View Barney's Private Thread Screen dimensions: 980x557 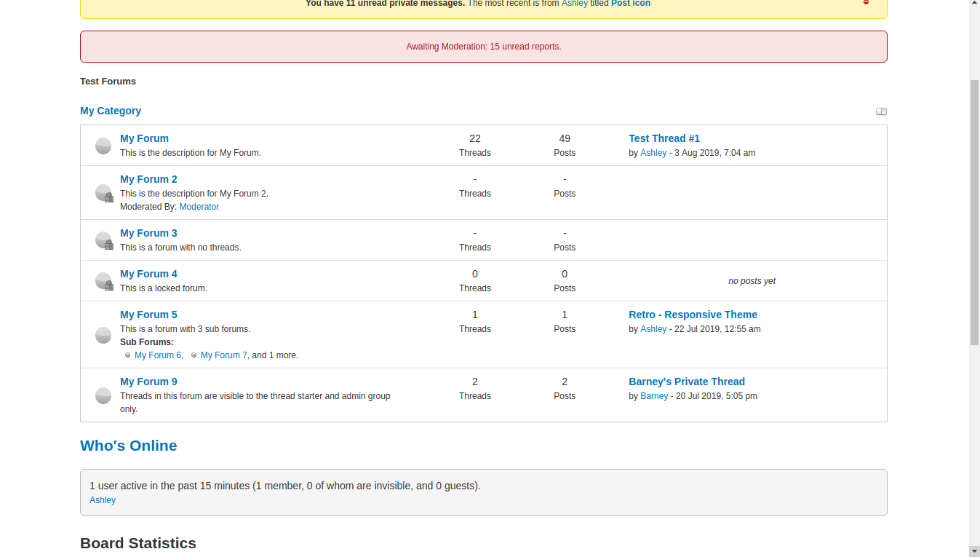[686, 382]
